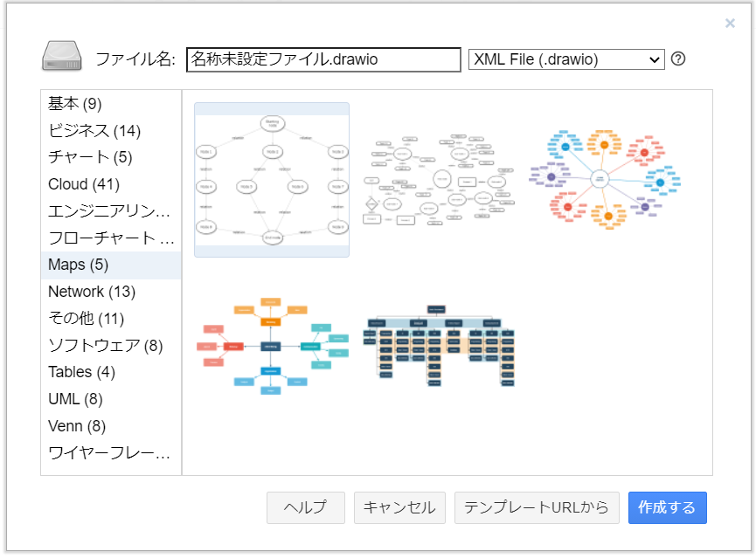The height and width of the screenshot is (558, 756).
Task: Click the キャンセル button
Action: 399,507
